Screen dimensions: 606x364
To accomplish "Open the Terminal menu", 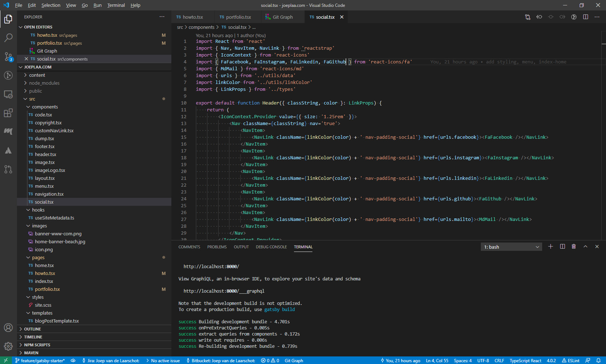I will (x=116, y=5).
